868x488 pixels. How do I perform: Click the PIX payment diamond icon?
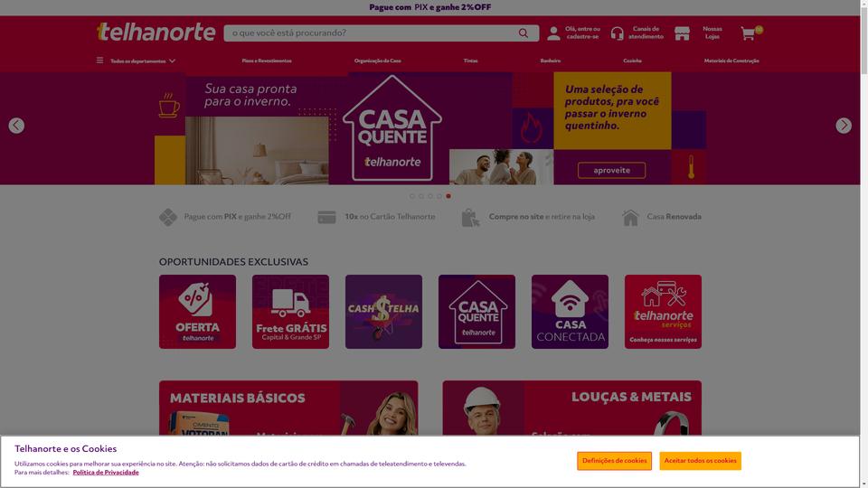[x=168, y=217]
